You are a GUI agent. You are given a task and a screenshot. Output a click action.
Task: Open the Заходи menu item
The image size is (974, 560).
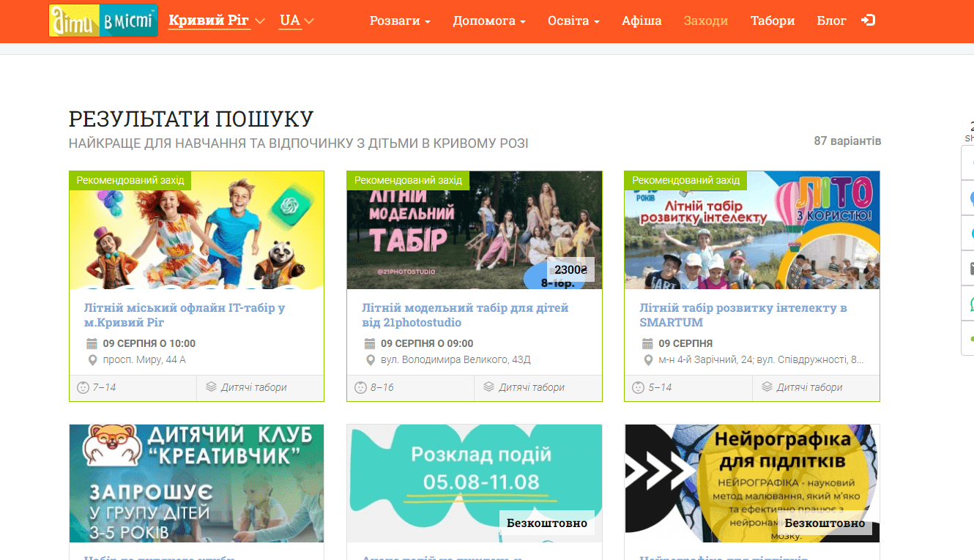point(706,20)
